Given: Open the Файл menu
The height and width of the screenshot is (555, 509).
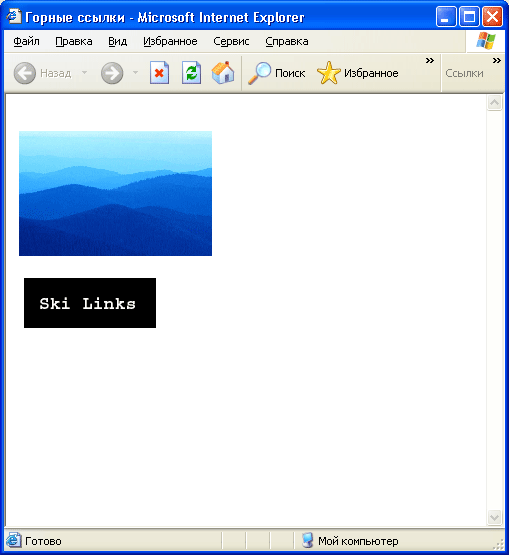Looking at the screenshot, I should coord(26,41).
